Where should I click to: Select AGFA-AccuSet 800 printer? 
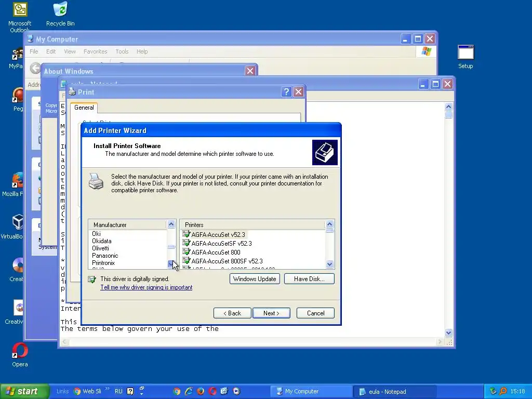[216, 252]
